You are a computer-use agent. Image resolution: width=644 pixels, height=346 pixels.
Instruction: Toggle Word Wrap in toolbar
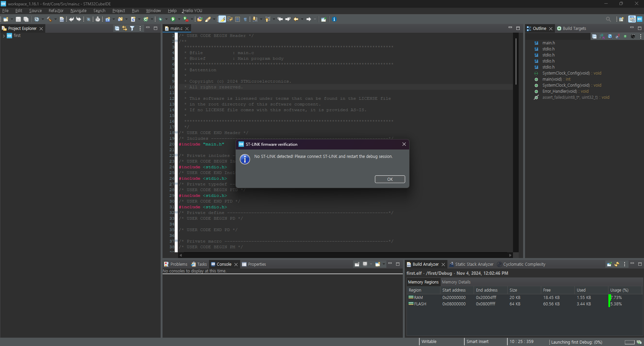click(230, 19)
